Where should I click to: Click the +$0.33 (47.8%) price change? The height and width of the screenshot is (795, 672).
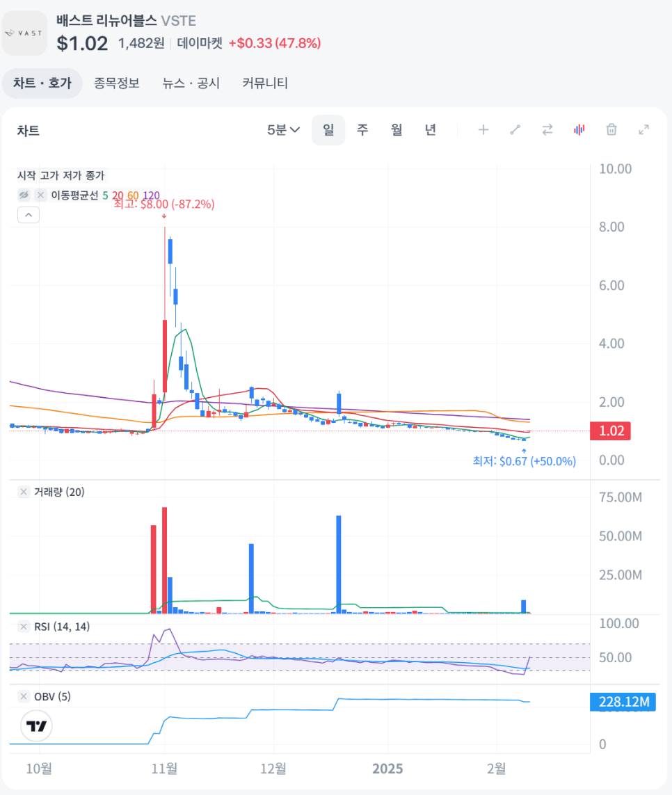(x=275, y=43)
